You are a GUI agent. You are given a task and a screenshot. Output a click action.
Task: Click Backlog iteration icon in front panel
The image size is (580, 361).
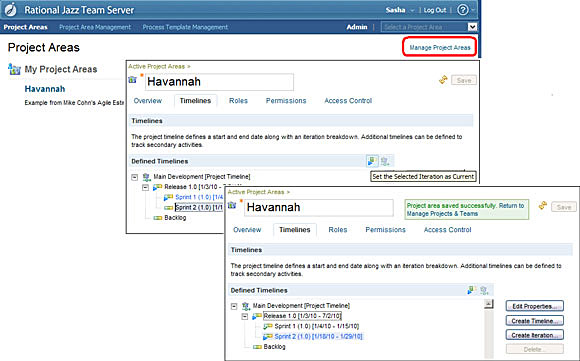coord(257,347)
